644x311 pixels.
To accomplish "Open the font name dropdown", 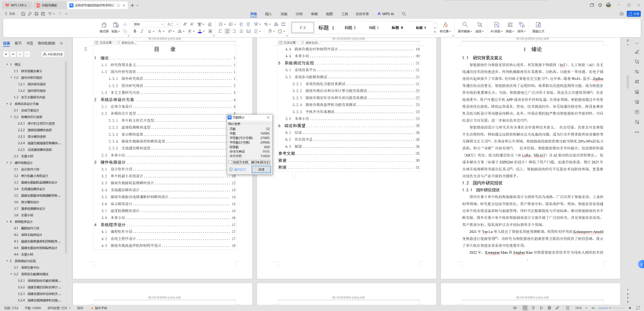I will [163, 24].
